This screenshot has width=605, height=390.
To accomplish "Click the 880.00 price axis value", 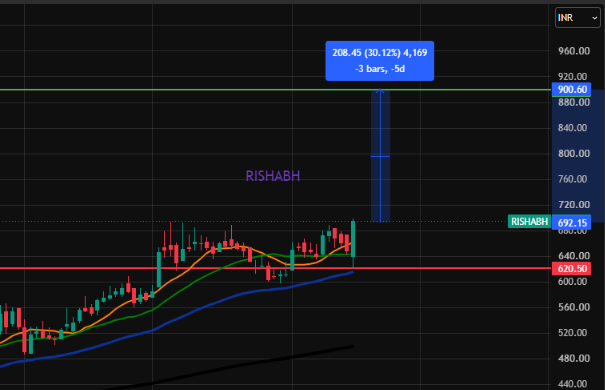I will (574, 102).
